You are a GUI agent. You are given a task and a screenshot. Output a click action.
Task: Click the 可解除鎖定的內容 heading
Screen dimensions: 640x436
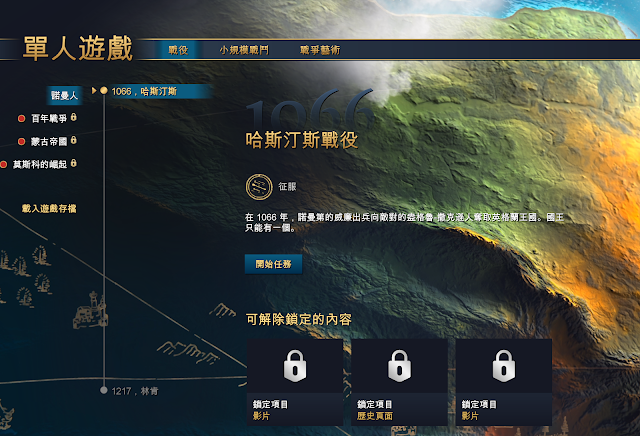[299, 319]
